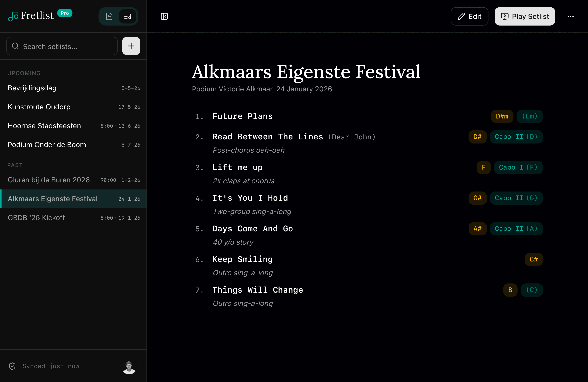Click Capo II (D) chip

[516, 137]
